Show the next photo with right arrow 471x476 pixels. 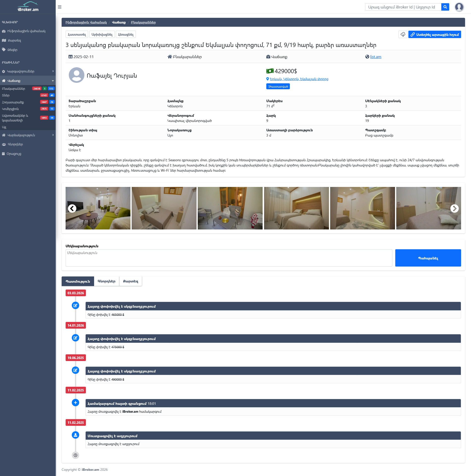[x=454, y=208]
